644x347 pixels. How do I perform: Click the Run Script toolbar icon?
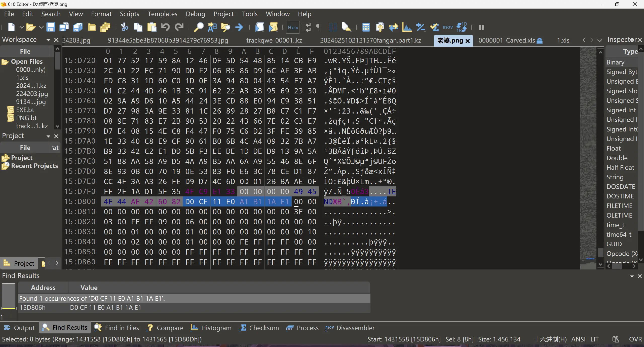pyautogui.click(x=259, y=27)
